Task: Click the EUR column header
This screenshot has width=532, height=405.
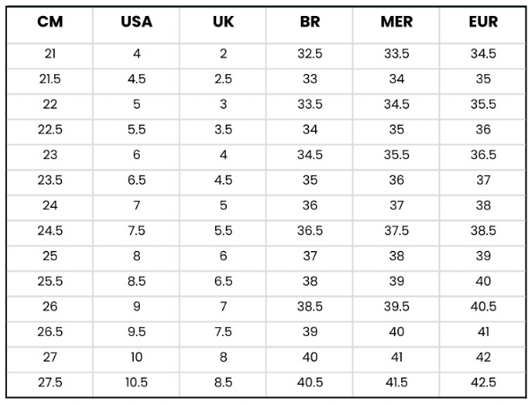Action: pyautogui.click(x=483, y=22)
